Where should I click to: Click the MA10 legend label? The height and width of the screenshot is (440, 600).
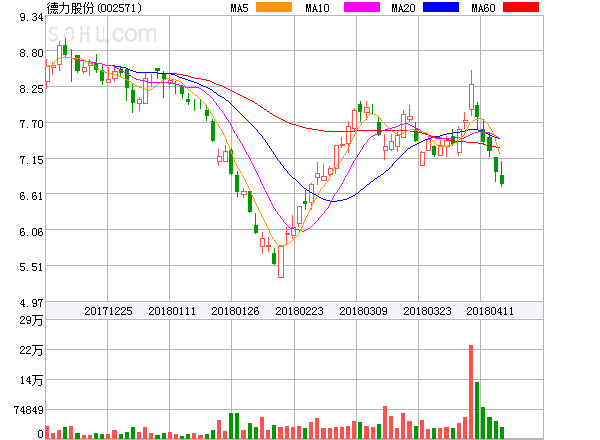[x=317, y=8]
